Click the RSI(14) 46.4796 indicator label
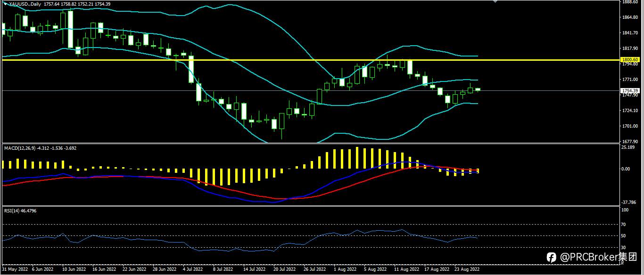This screenshot has height=275, width=644. 20,210
